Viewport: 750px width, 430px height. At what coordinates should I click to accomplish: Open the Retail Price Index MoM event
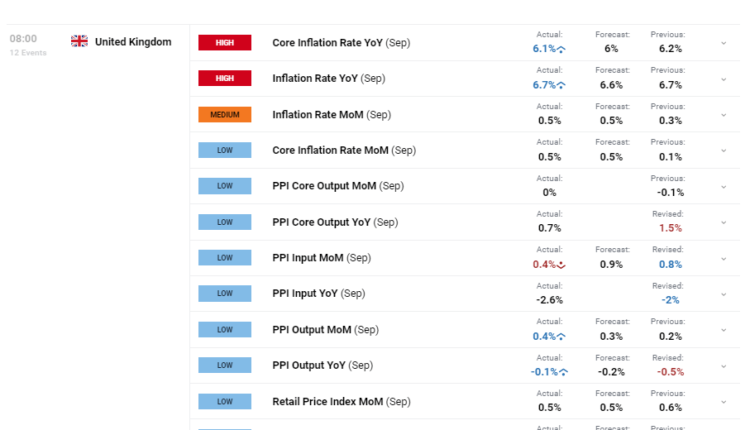tap(341, 402)
